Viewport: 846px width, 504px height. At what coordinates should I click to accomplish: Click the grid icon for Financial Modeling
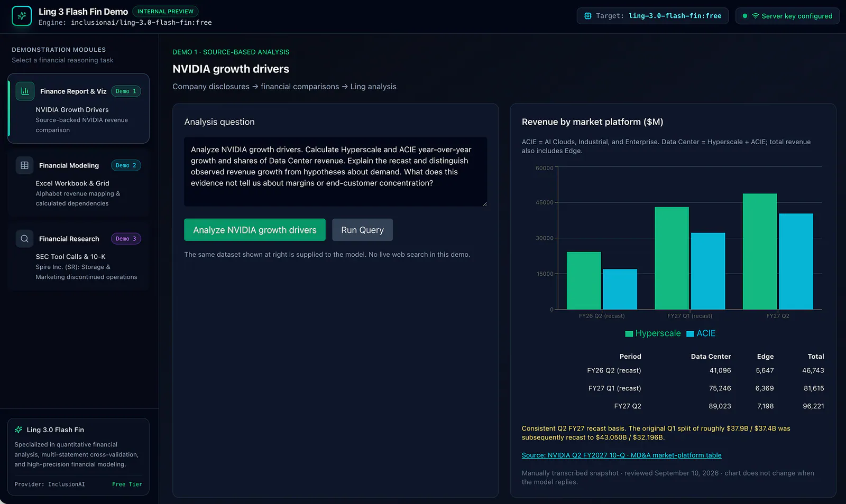24,165
